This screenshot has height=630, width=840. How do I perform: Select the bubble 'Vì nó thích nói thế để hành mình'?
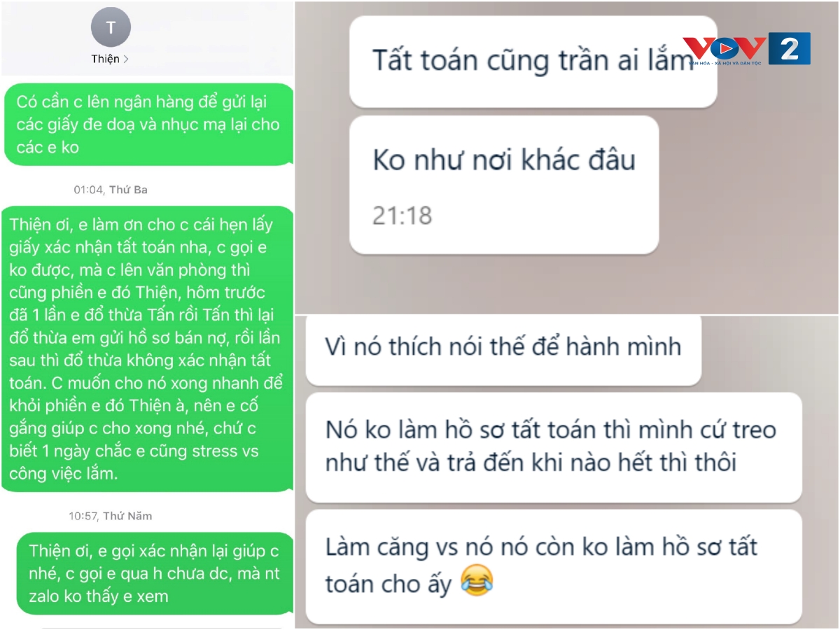(x=503, y=348)
